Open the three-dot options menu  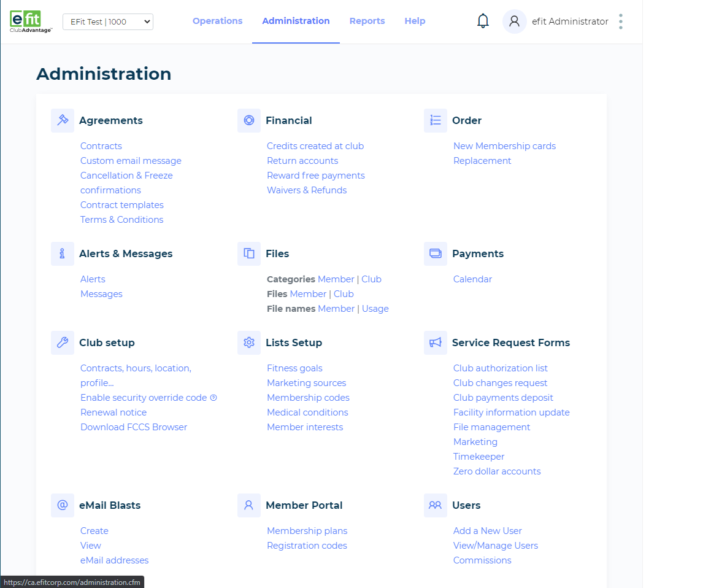(x=621, y=21)
